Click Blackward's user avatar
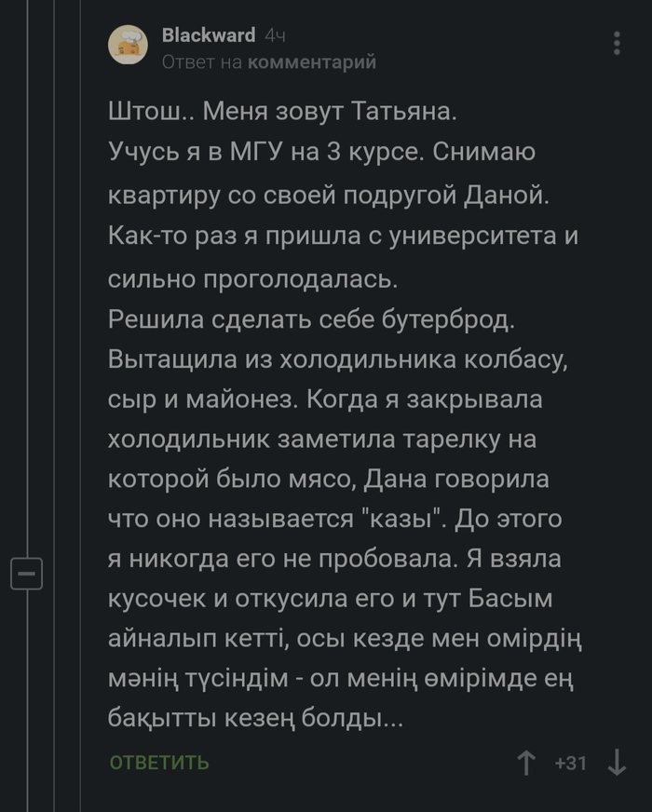 129,45
